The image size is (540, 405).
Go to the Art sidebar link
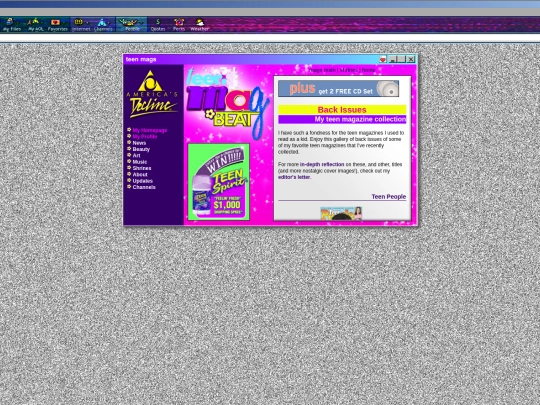click(x=136, y=155)
